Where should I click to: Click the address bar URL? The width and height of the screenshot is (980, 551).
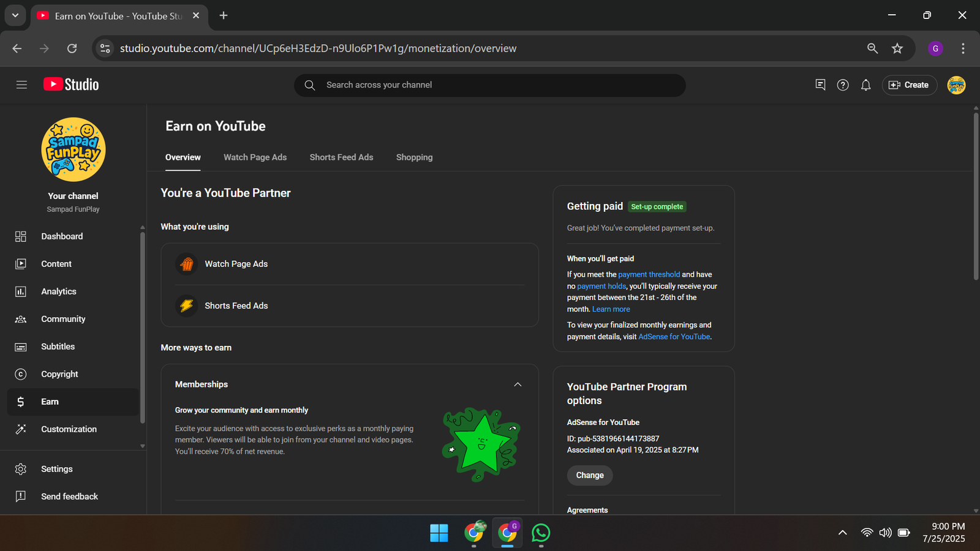[x=318, y=48]
